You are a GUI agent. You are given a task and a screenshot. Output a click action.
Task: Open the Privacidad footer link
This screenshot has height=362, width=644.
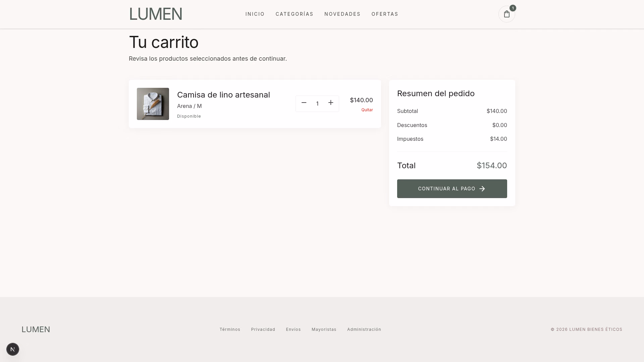pyautogui.click(x=263, y=329)
